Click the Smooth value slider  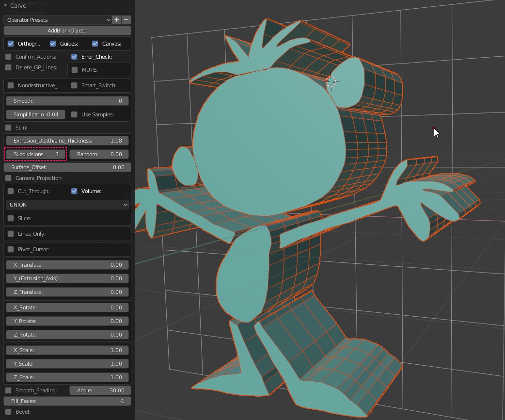click(67, 101)
